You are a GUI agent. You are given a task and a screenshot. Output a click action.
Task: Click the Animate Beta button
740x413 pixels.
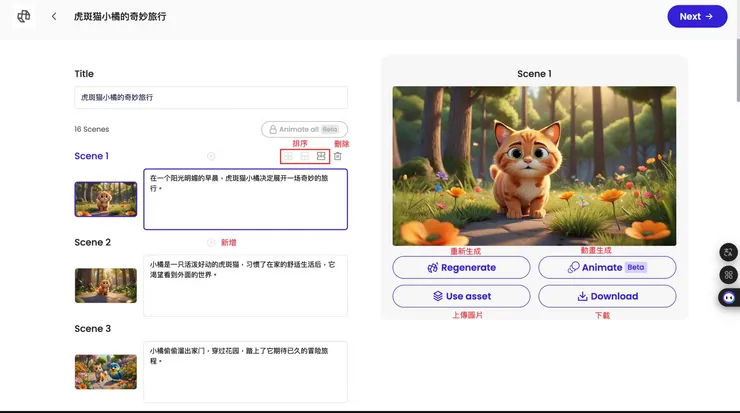pyautogui.click(x=607, y=268)
